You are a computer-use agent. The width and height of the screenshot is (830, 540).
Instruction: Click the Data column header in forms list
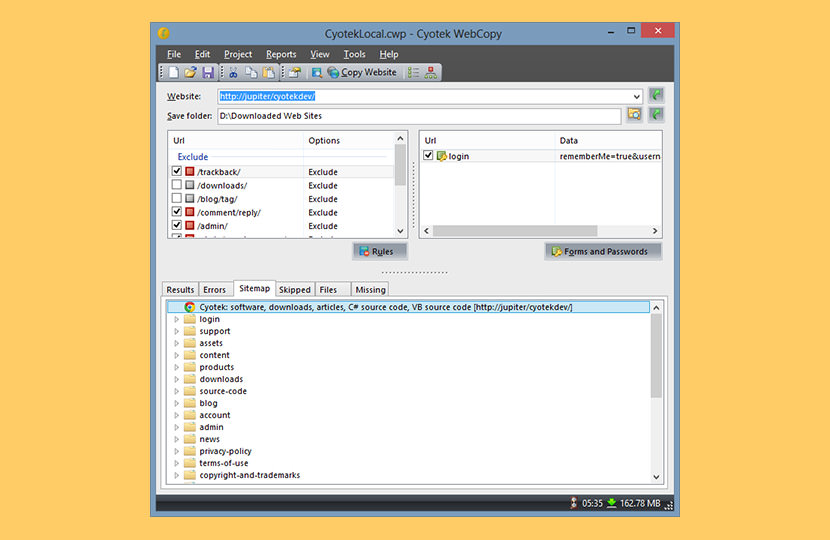(x=608, y=140)
